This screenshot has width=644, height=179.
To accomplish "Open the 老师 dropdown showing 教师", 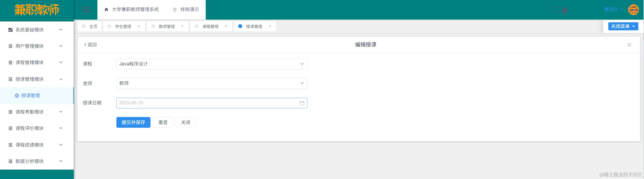I will (212, 83).
